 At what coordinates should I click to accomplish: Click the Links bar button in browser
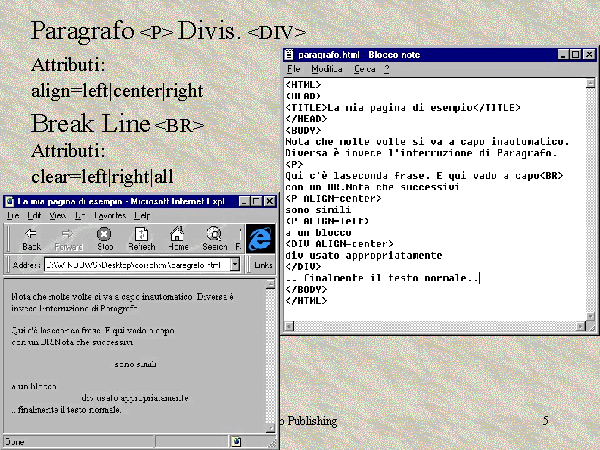[263, 265]
